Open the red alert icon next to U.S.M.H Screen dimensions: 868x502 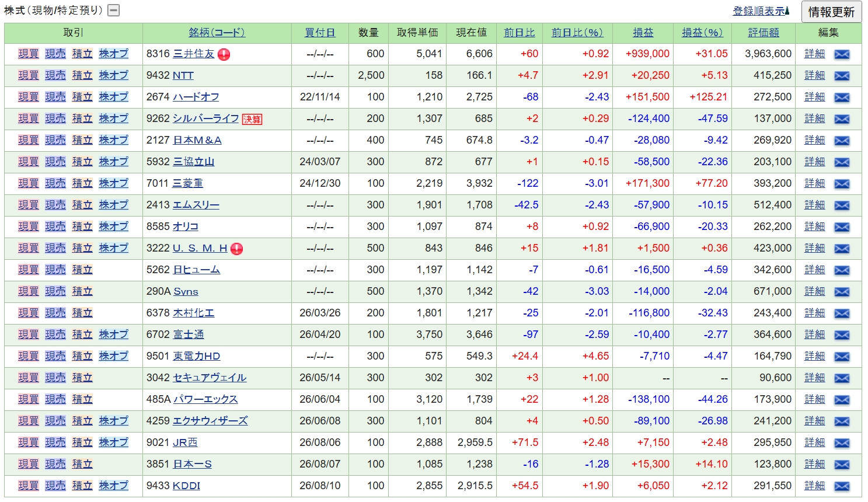[236, 249]
